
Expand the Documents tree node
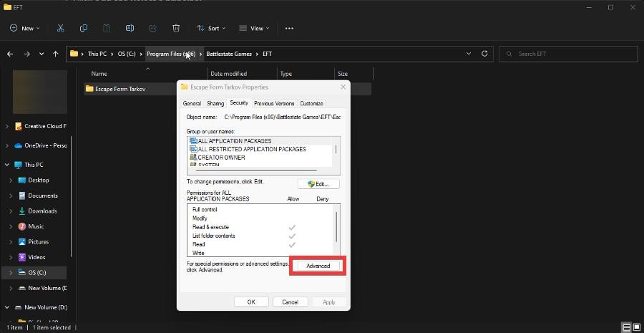11,196
